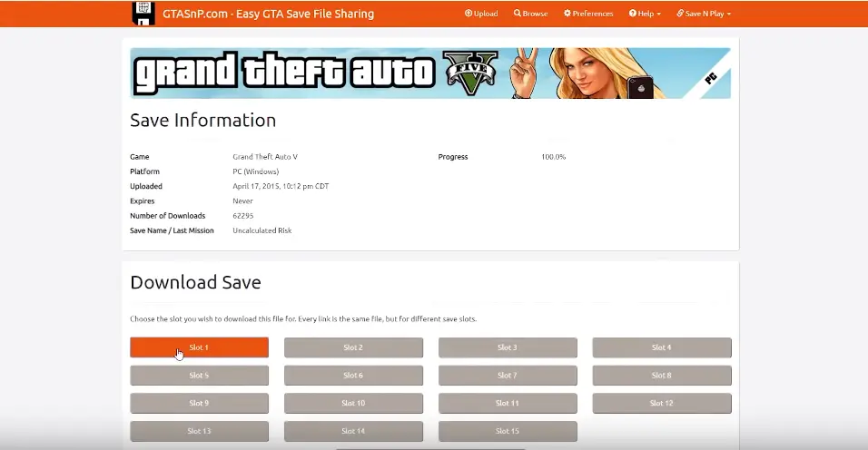Download save for Slot 3
The image size is (868, 450).
tap(508, 347)
